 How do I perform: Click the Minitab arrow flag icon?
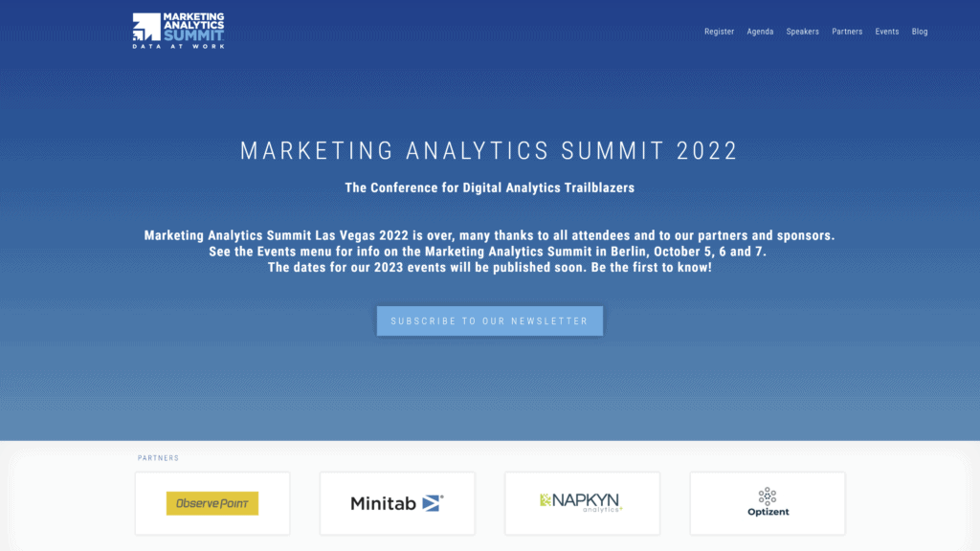pos(433,502)
